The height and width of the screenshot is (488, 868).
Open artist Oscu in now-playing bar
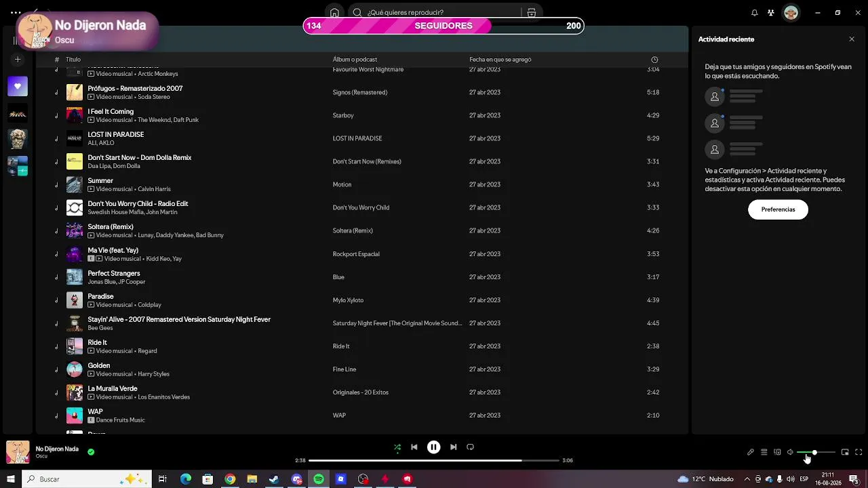(x=41, y=456)
